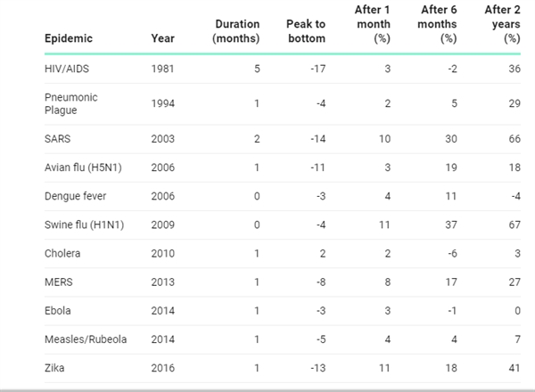Screen dimensions: 535x392
Task: Select the Duration (months) column header
Action: point(236,31)
